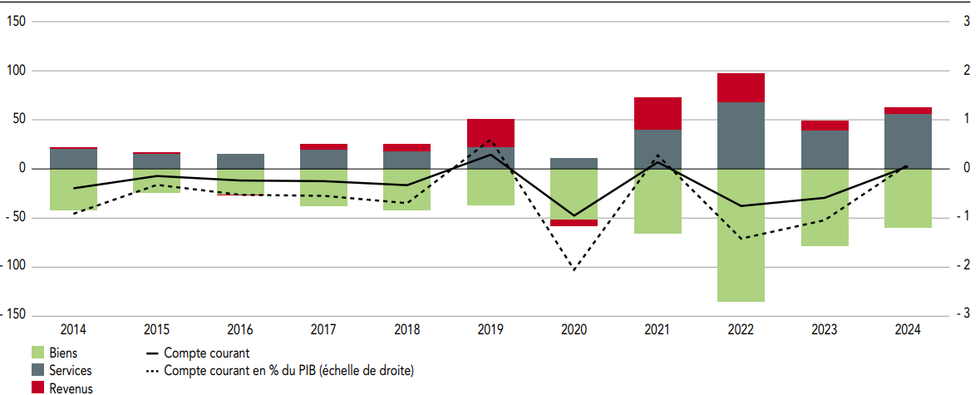Viewport: 980px width, 395px height.
Task: Click the gray Services bar segment for 2022
Action: point(741,135)
